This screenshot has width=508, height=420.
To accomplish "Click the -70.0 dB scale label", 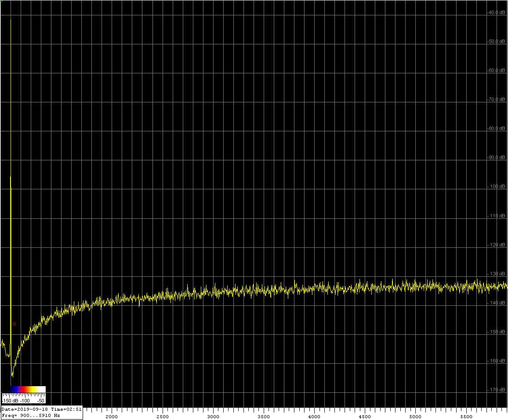I will pyautogui.click(x=496, y=99).
